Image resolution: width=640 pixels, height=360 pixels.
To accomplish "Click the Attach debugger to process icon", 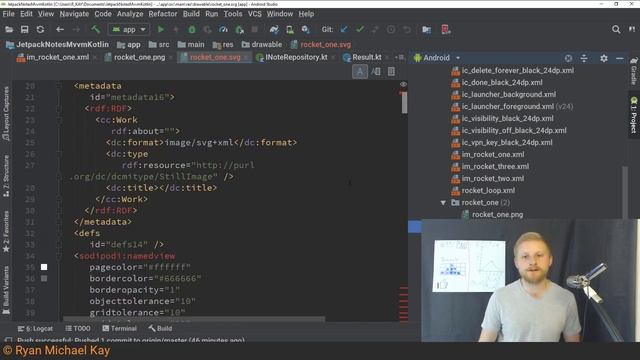I will tap(239, 29).
